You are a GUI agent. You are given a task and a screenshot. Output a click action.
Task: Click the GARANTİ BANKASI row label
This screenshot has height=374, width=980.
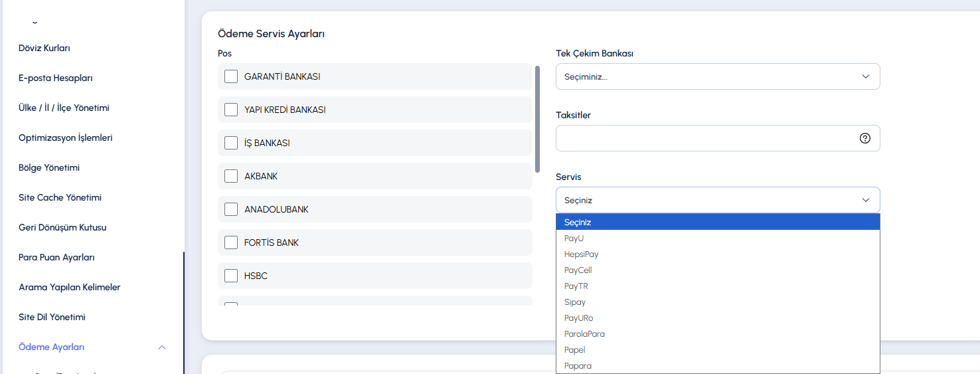282,76
